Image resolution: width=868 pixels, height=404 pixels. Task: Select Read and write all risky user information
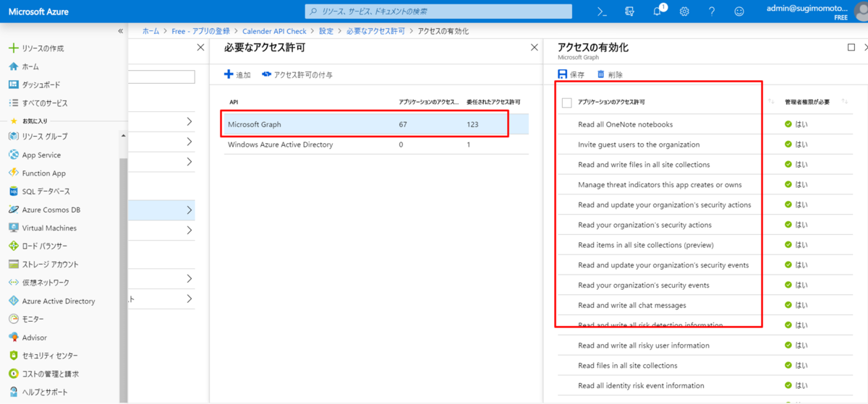644,345
